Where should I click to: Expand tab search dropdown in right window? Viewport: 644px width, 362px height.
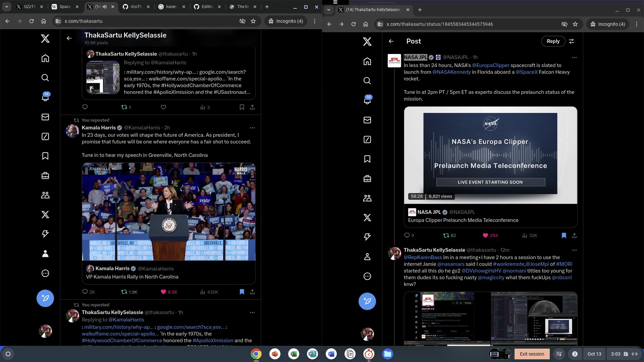329,10
